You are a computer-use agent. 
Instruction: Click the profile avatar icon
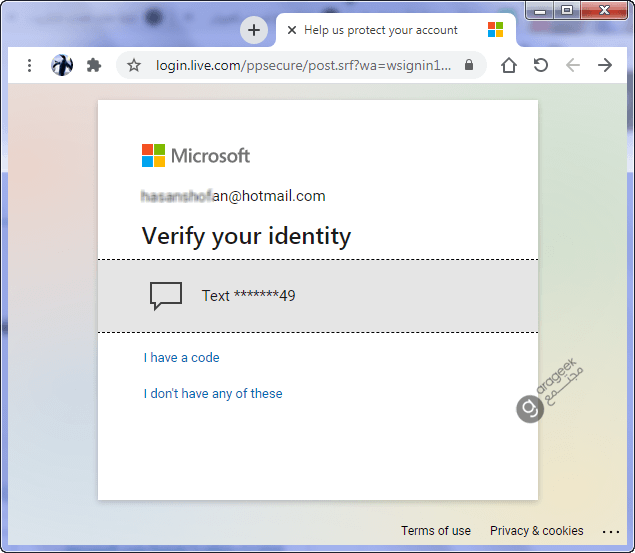coord(62,65)
